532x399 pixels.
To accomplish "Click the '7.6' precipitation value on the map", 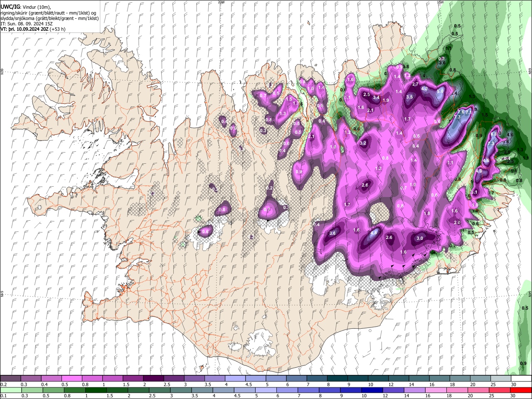I will coord(461,112).
